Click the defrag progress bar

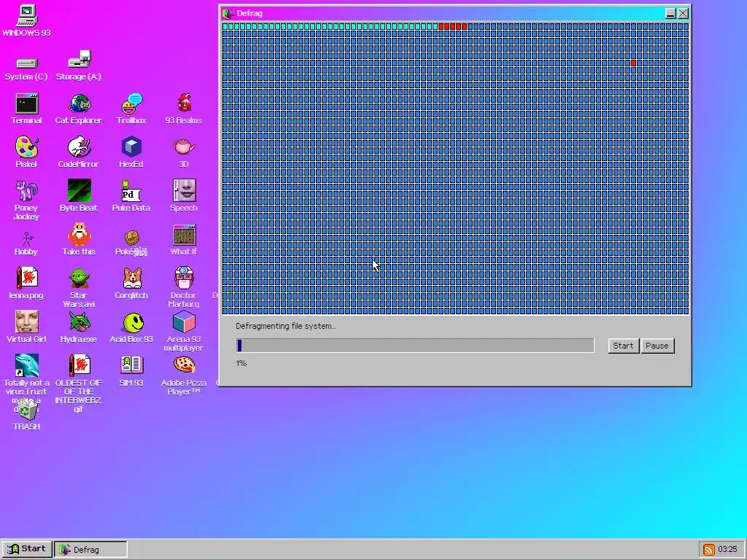415,346
